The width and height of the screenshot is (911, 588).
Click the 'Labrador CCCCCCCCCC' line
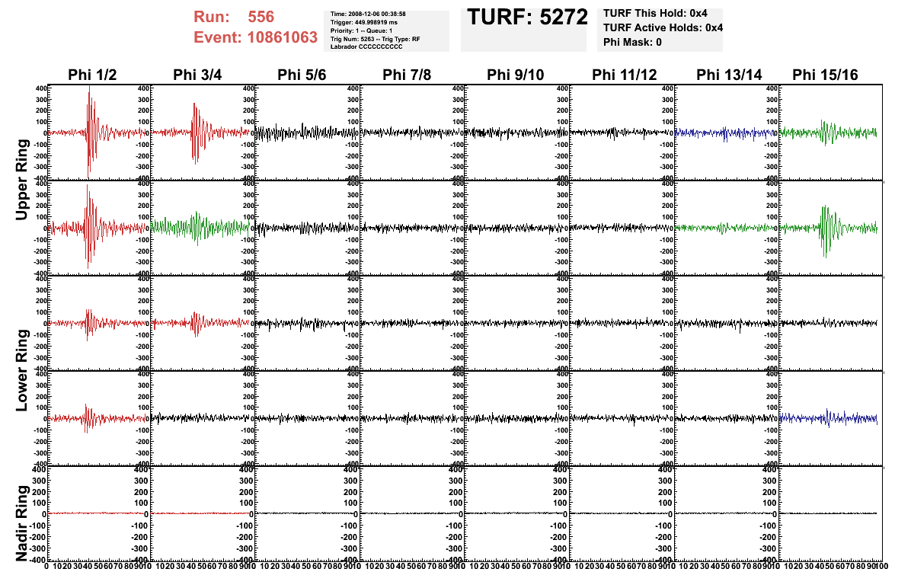coord(366,46)
